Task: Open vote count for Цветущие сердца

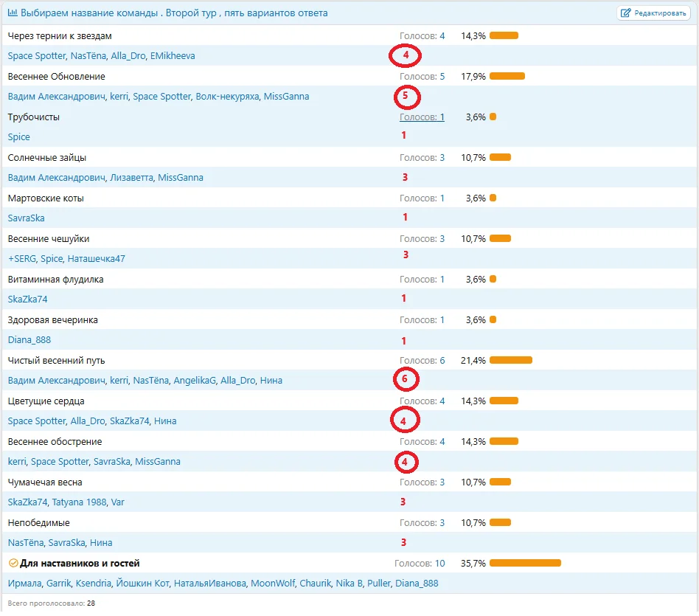Action: (422, 401)
